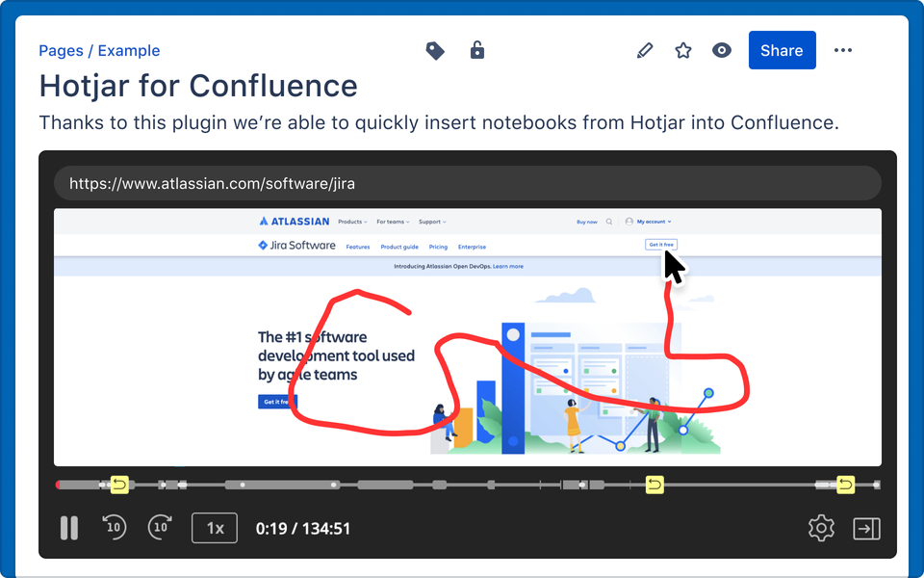This screenshot has width=924, height=578.
Task: Skip the recording forward 10 seconds
Action: point(161,527)
